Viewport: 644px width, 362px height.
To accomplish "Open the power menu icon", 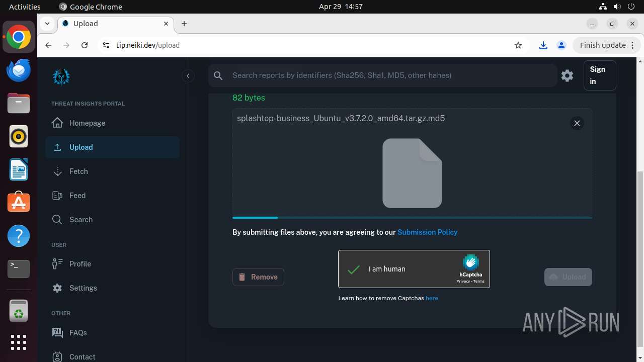I will pos(631,7).
